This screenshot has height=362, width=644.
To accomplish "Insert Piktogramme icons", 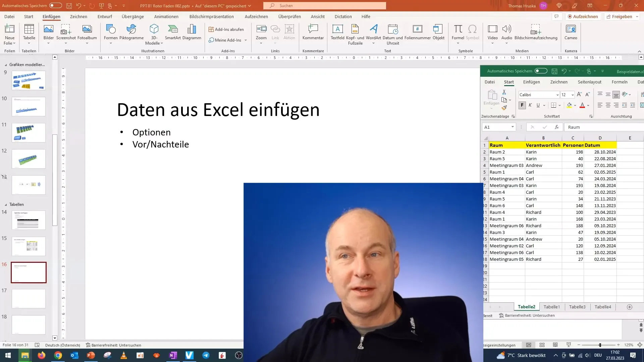I will 131,32.
